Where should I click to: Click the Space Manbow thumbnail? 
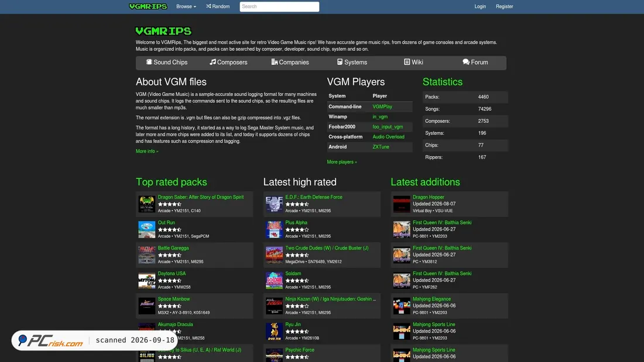(146, 306)
